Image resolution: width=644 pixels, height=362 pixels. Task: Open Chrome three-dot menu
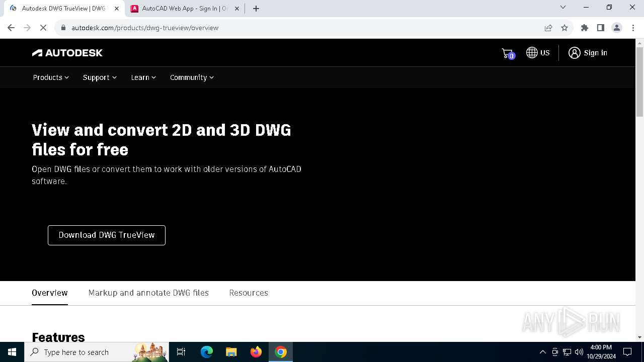(x=633, y=28)
